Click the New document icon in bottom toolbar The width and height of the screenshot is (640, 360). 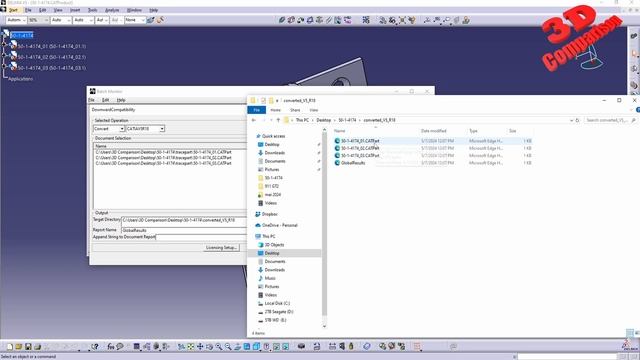click(10, 347)
